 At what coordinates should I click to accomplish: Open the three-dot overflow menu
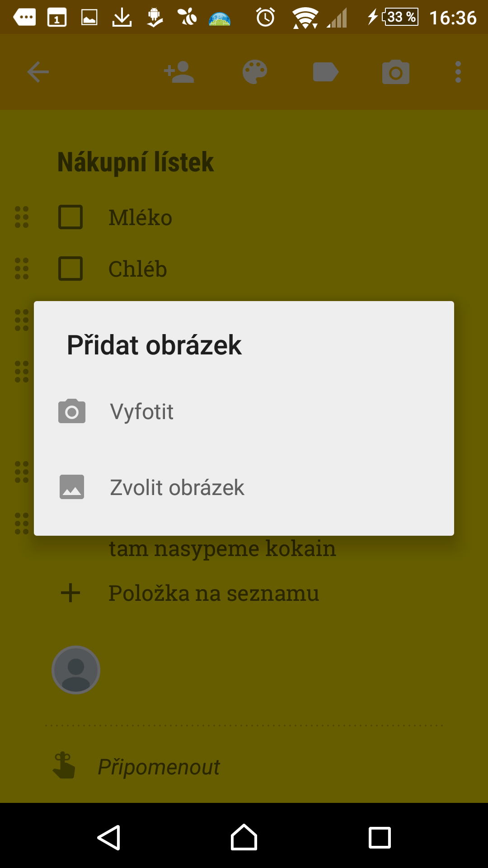(458, 72)
